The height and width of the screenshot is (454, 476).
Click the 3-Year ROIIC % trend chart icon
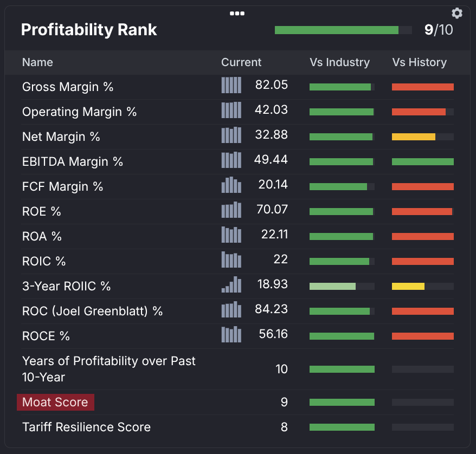coord(231,284)
